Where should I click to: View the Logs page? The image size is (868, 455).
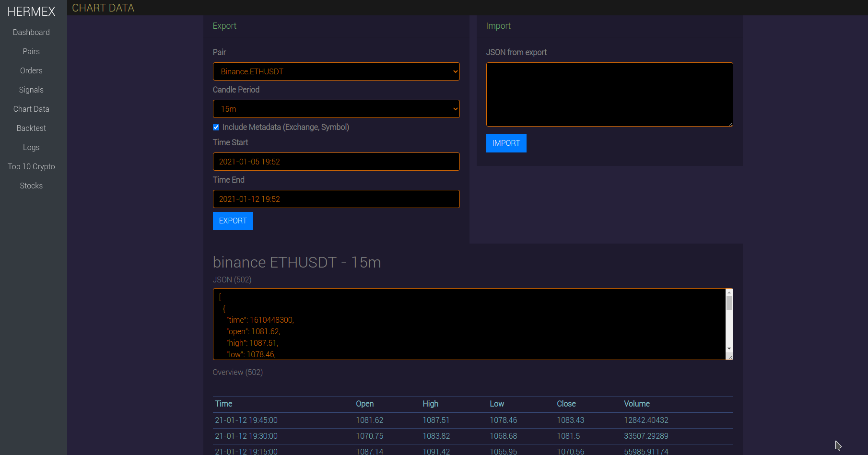coord(31,147)
